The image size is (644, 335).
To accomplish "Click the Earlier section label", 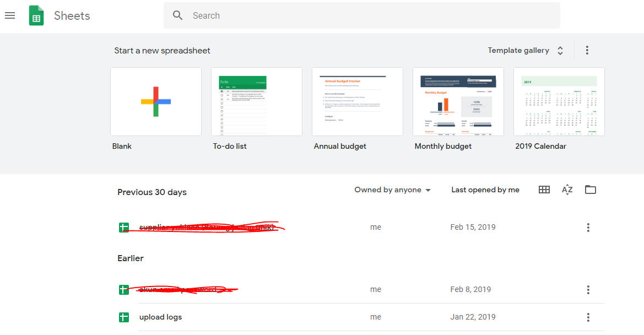I will pos(131,258).
